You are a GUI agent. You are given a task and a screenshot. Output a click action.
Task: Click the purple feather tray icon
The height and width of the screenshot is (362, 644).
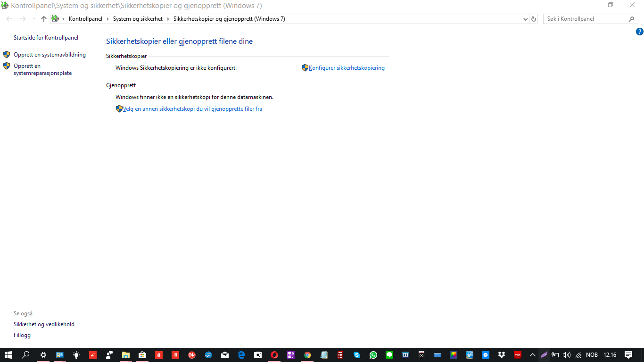(544, 355)
